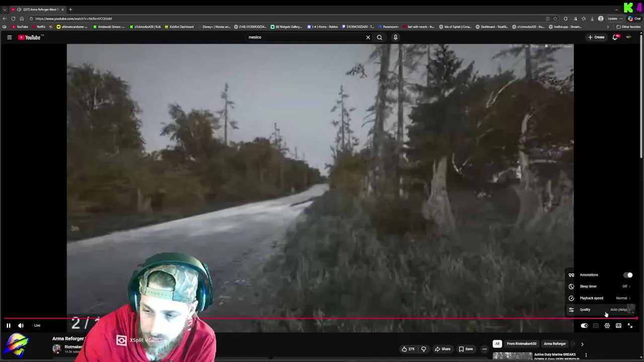Close the Arma Reforger tab
The image size is (644, 362).
62,10
